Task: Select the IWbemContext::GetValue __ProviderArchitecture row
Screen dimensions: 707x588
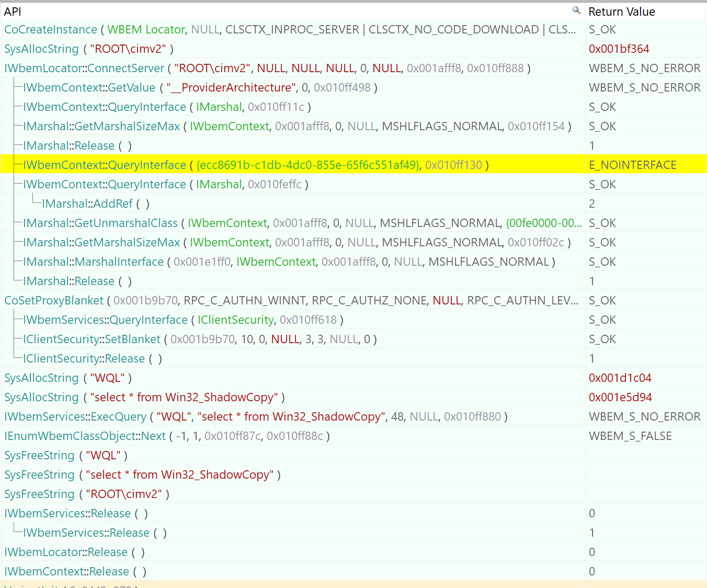Action: [x=200, y=88]
